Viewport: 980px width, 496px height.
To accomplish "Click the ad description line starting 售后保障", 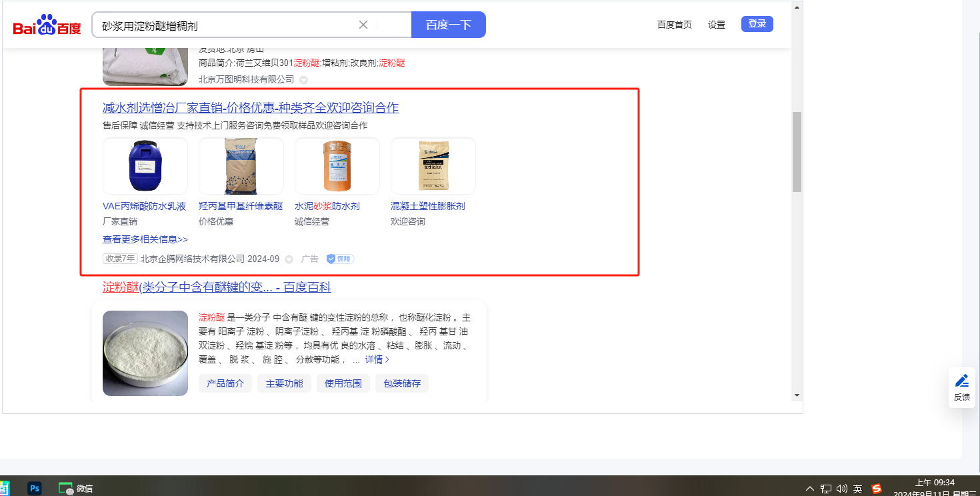I will tap(235, 125).
